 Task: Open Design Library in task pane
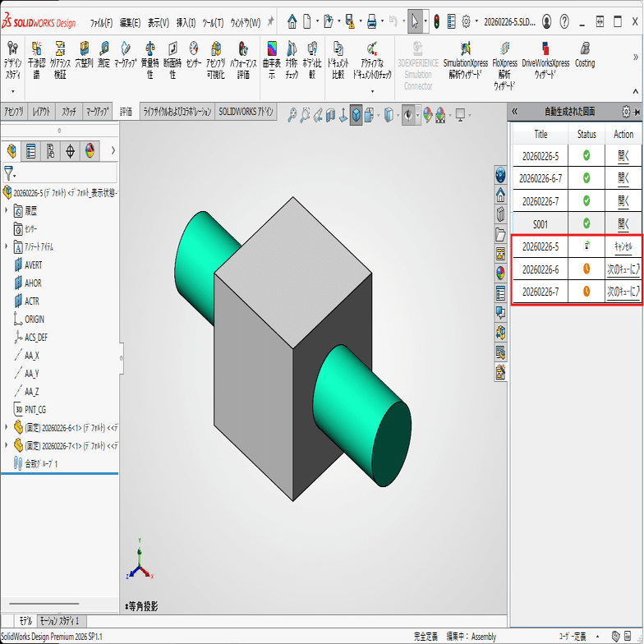[500, 214]
